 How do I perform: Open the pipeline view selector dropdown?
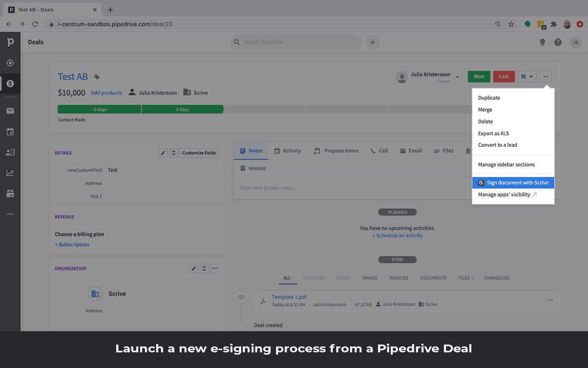tap(527, 77)
